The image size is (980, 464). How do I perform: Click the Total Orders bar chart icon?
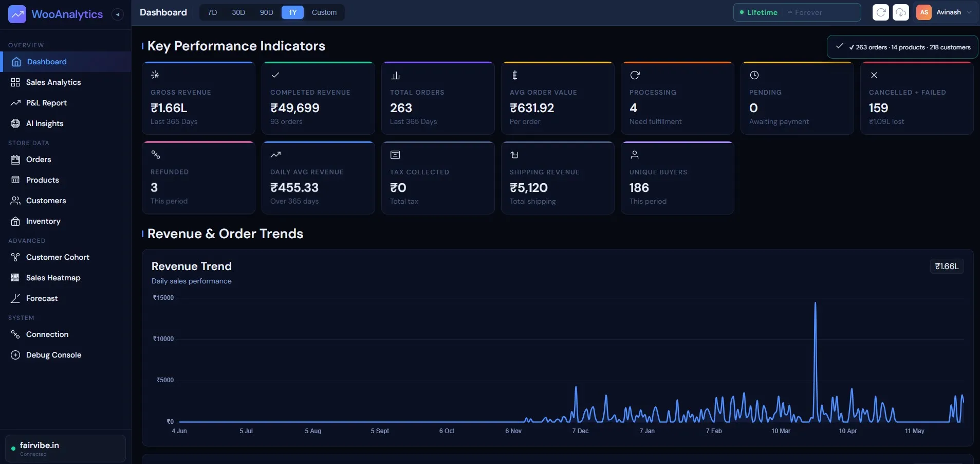[395, 75]
